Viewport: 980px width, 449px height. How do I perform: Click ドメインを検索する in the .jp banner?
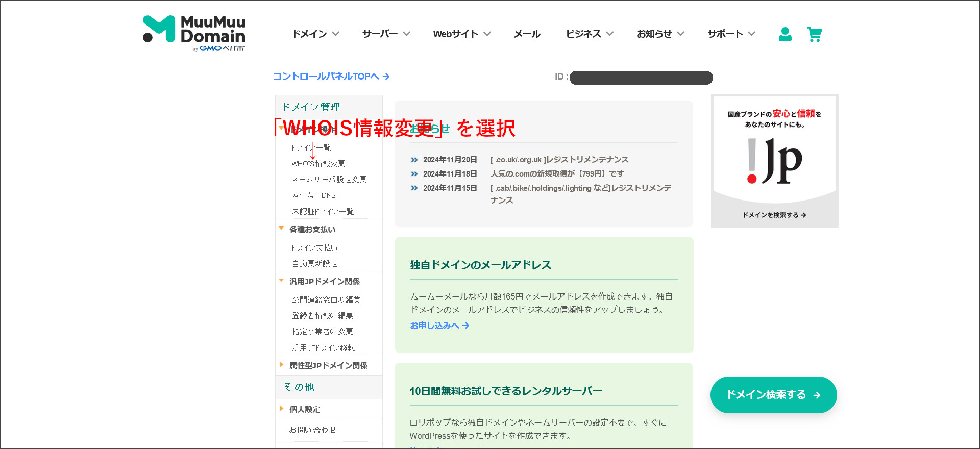tap(774, 215)
